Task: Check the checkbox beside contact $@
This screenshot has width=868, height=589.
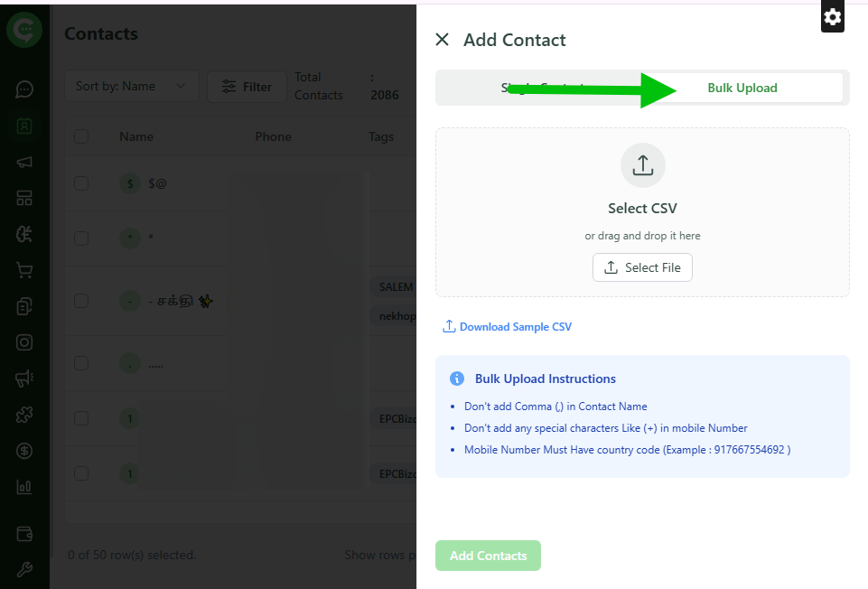Action: click(80, 182)
